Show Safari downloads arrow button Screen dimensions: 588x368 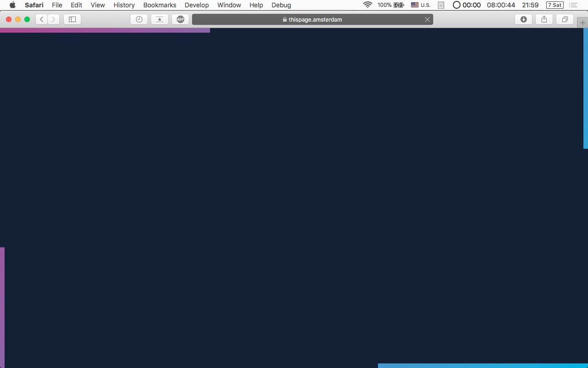pos(523,19)
